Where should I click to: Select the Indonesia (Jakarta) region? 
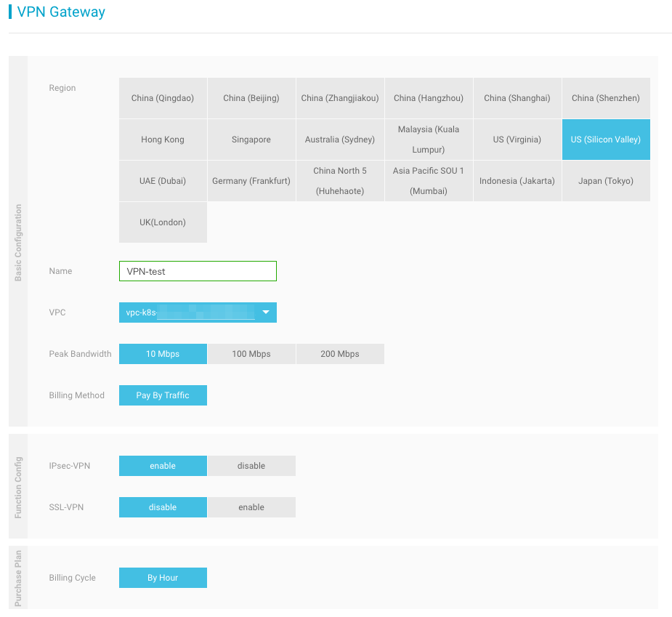(517, 181)
